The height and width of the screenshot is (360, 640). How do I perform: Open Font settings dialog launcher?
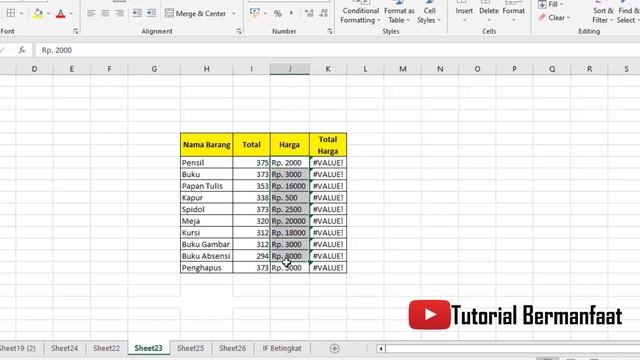[x=76, y=31]
